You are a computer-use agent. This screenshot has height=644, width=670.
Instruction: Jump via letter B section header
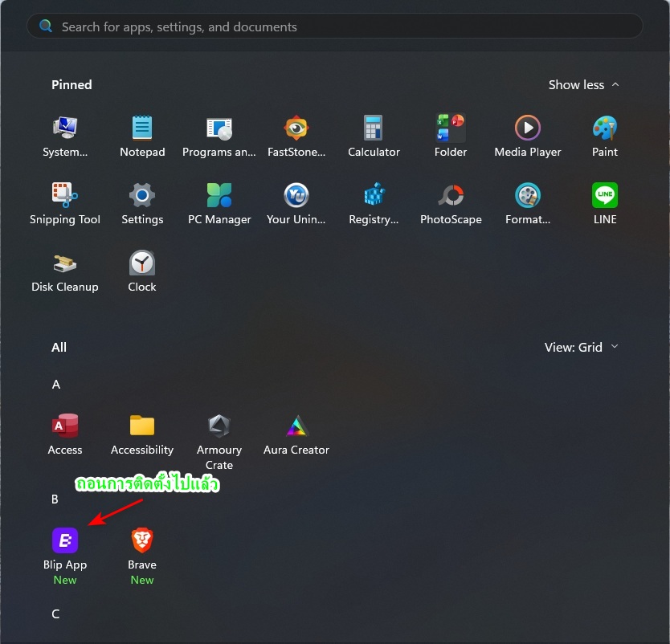(55, 499)
